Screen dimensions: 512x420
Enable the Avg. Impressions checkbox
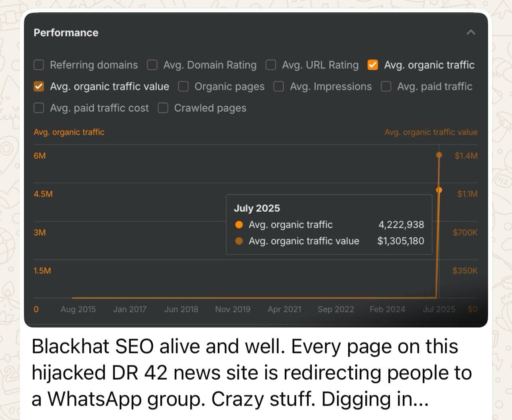pyautogui.click(x=279, y=87)
